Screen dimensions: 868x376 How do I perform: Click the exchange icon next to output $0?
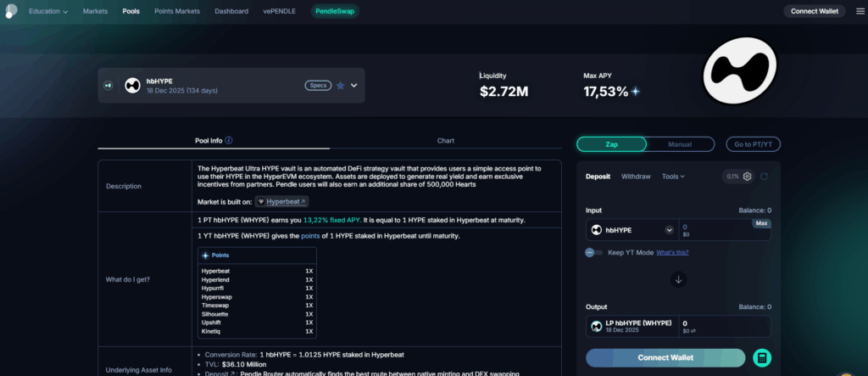(x=693, y=331)
